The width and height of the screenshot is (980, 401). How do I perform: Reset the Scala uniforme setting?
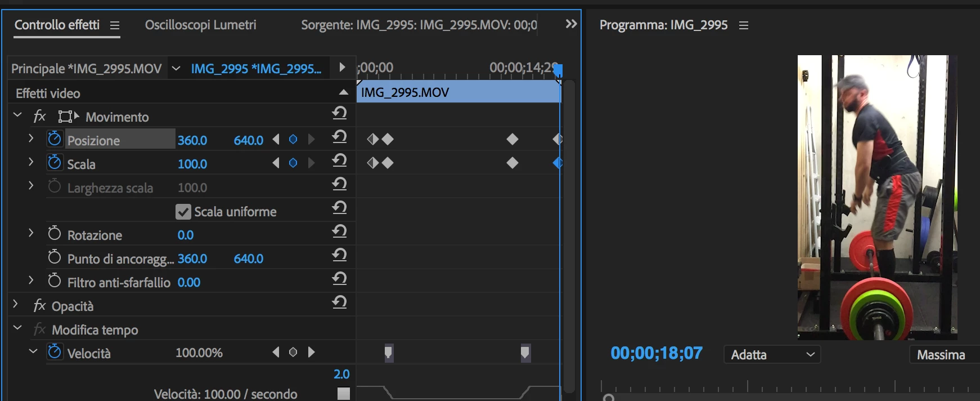pos(339,208)
